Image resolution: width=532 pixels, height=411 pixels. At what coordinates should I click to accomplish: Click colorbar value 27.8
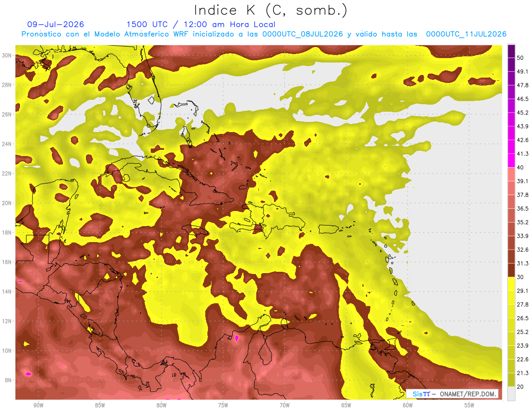[522, 305]
